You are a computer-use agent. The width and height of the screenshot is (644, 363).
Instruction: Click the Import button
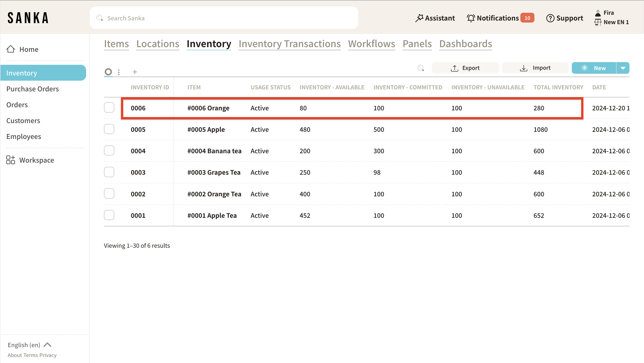pyautogui.click(x=535, y=68)
